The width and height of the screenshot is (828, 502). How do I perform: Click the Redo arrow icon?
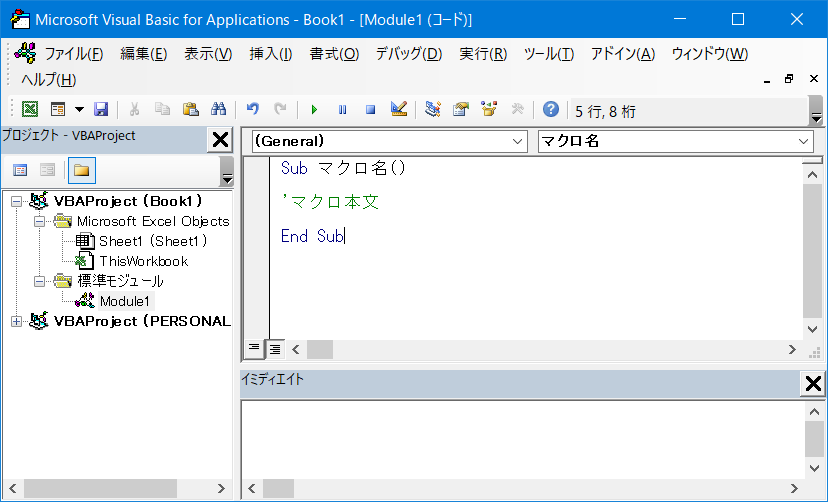point(280,109)
